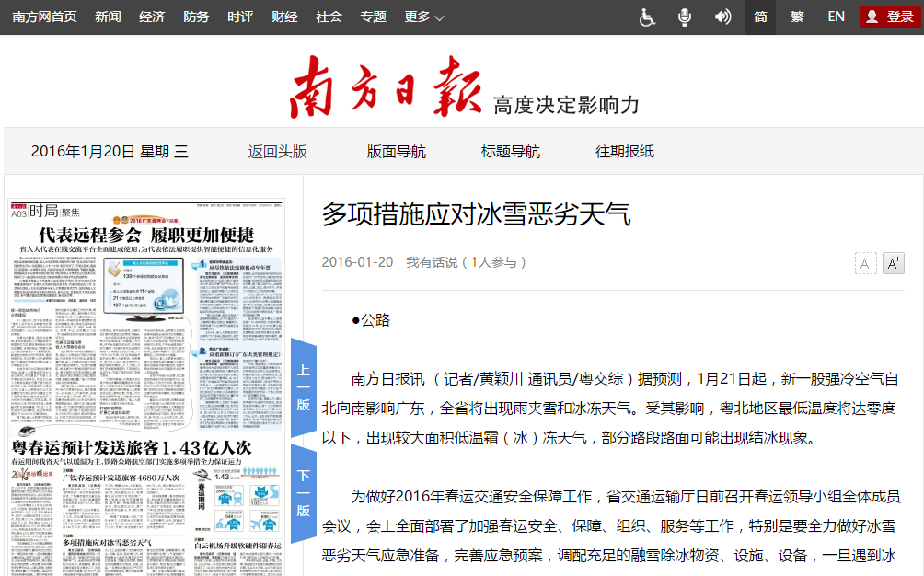Expand the 更多 dropdown menu
924x576 pixels.
pos(423,17)
